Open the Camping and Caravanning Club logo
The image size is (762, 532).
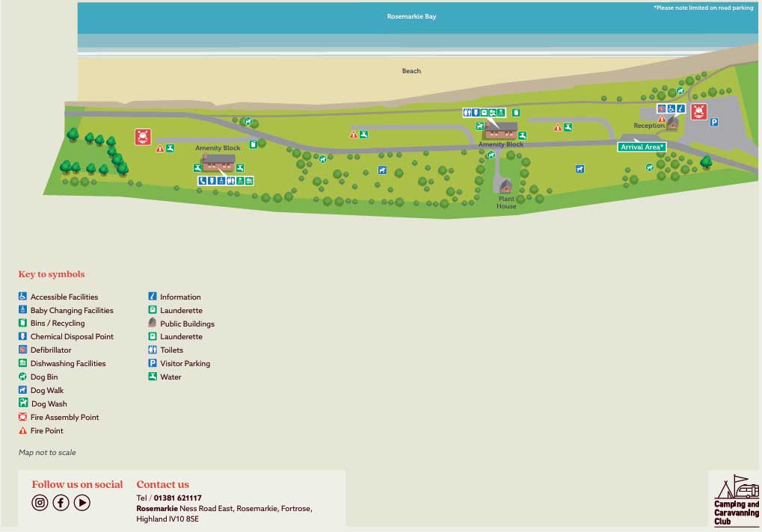point(735,500)
